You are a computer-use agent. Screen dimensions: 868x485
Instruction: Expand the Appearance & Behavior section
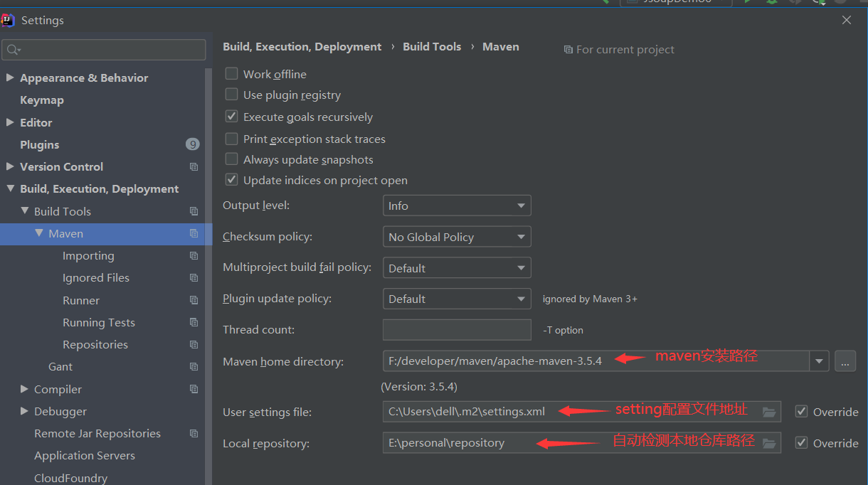click(10, 78)
